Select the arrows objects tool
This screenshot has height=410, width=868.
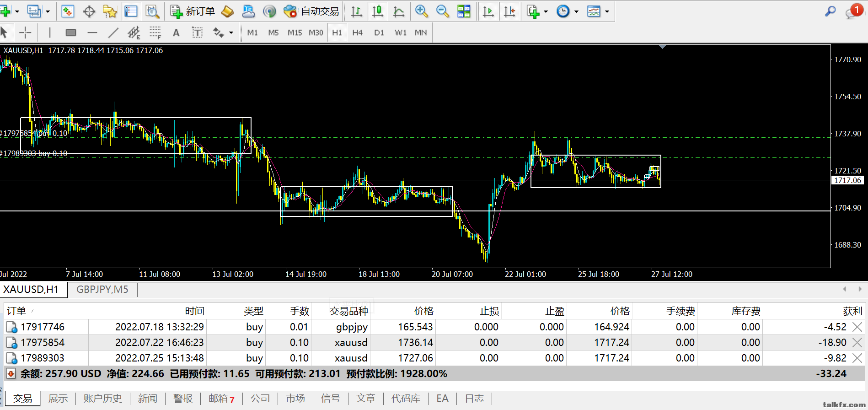218,32
